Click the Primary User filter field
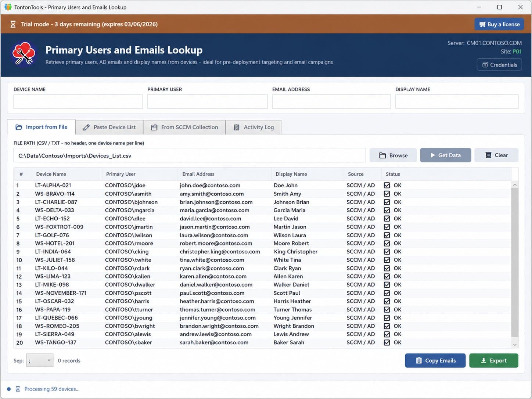This screenshot has width=532, height=399. [x=208, y=101]
